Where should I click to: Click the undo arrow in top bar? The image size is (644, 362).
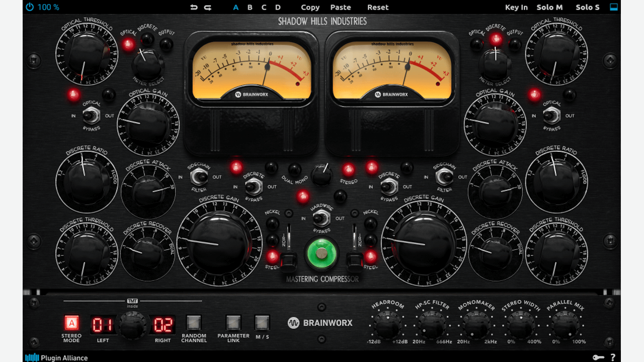194,7
